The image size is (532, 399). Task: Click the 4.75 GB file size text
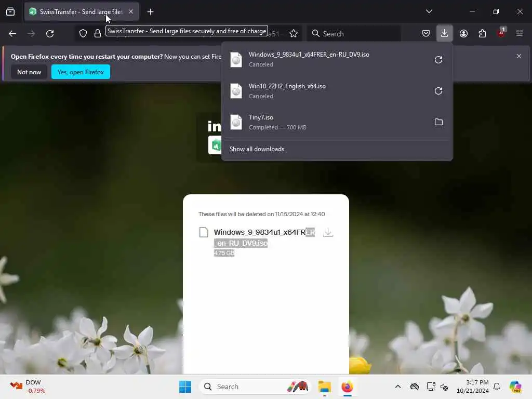pos(224,253)
